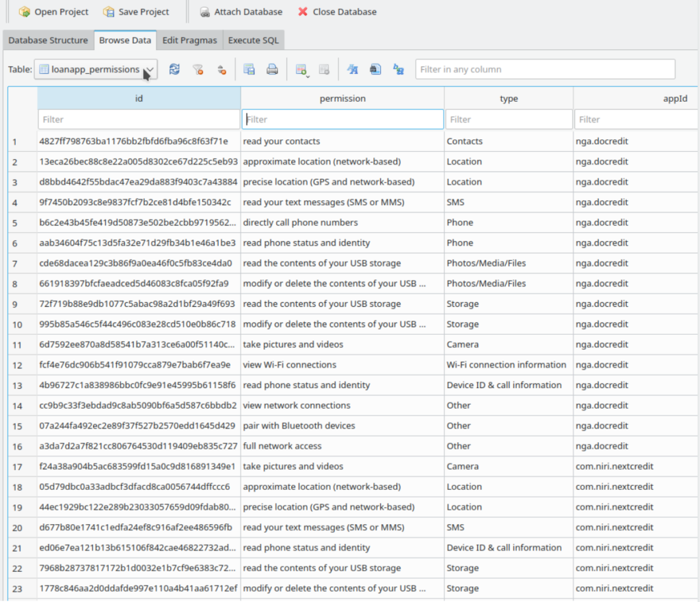Focus the filter box under permission column
700x602 pixels.
342,120
